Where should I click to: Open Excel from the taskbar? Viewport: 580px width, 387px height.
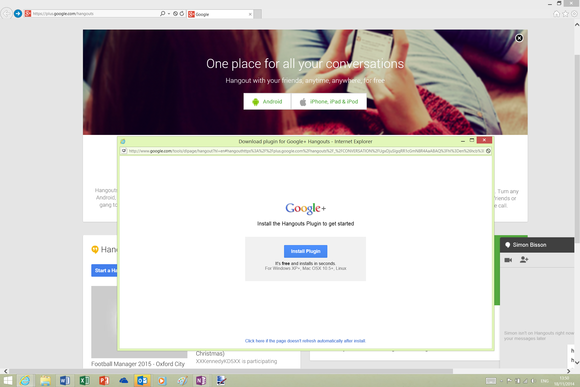point(84,380)
